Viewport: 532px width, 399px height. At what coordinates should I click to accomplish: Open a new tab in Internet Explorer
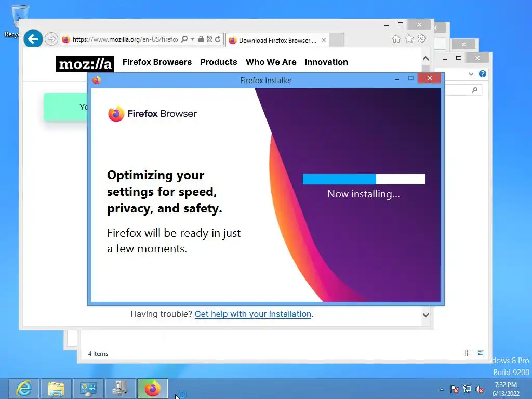pos(337,40)
